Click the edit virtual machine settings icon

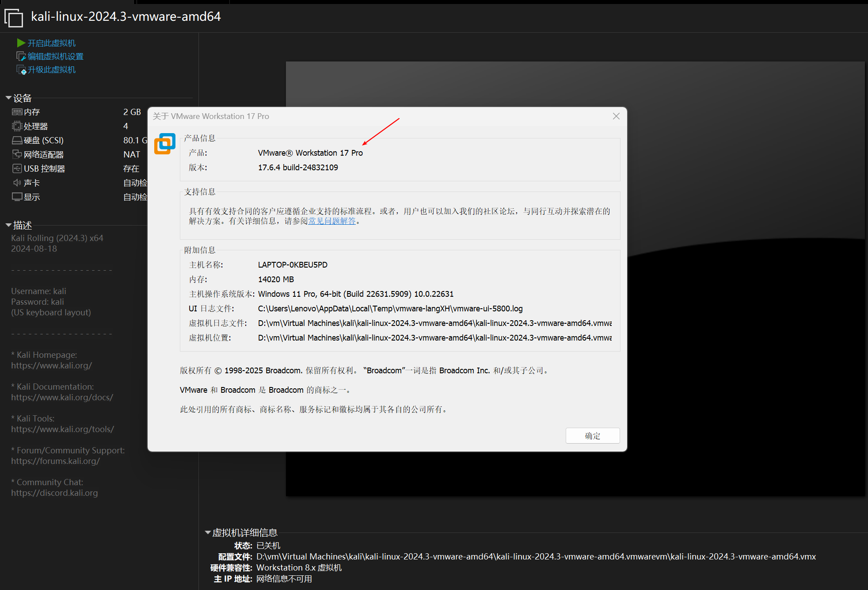(x=21, y=57)
